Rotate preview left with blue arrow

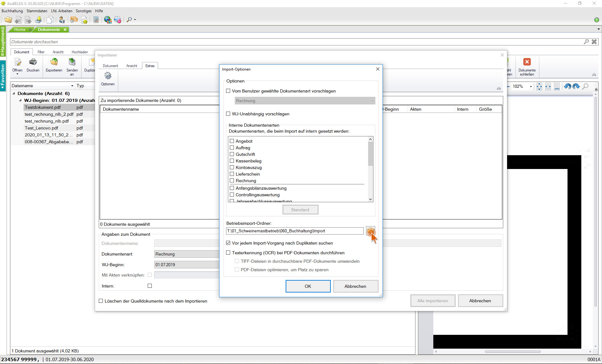[567, 87]
